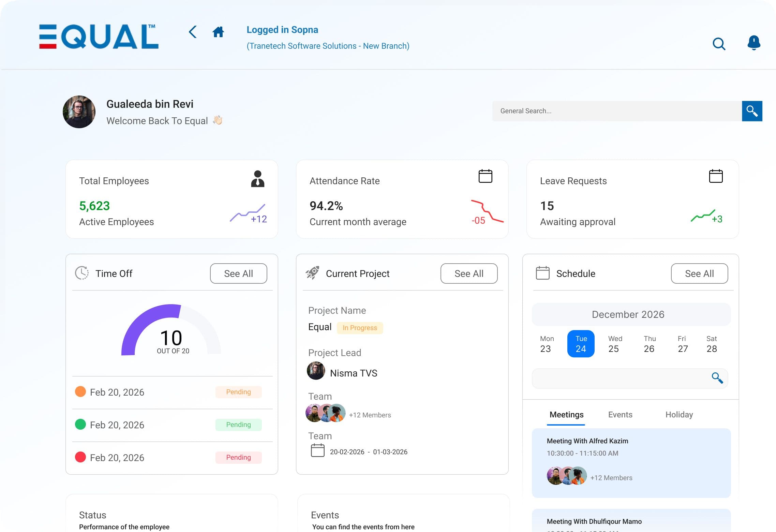See all Time Off entries
This screenshot has width=776, height=532.
(238, 274)
